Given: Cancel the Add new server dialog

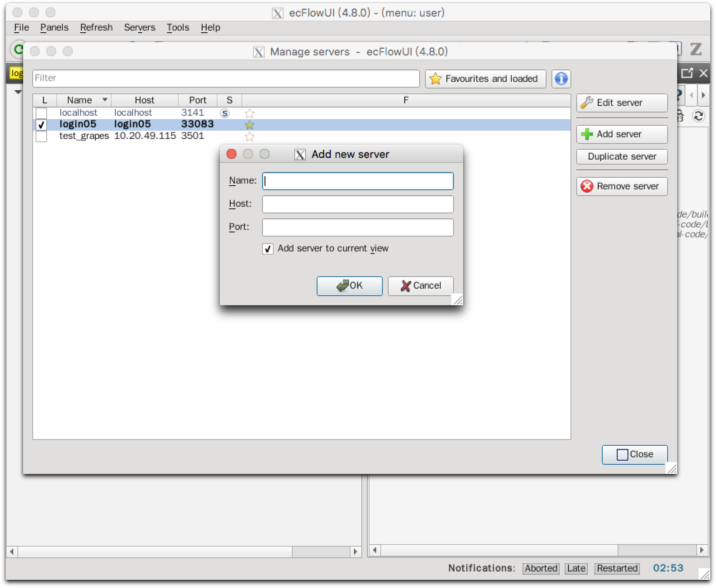Looking at the screenshot, I should [420, 286].
